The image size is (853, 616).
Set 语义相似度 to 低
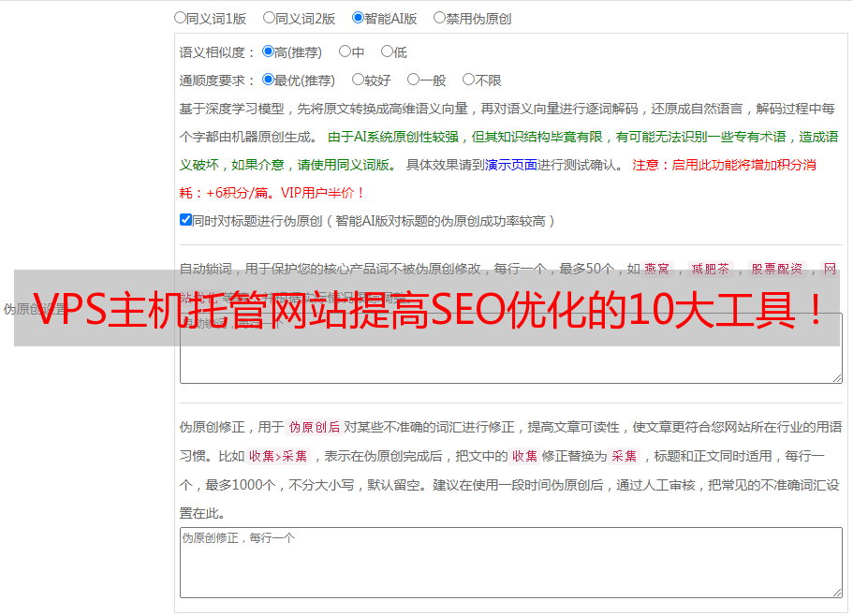click(x=387, y=51)
